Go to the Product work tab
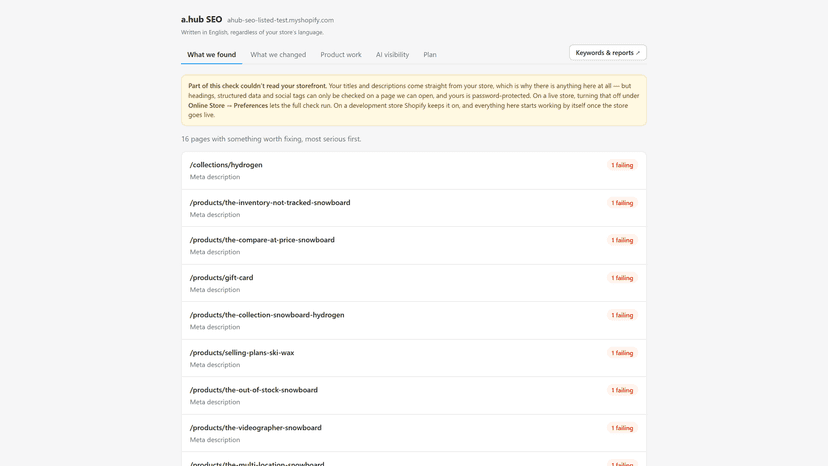828x466 pixels. click(341, 54)
